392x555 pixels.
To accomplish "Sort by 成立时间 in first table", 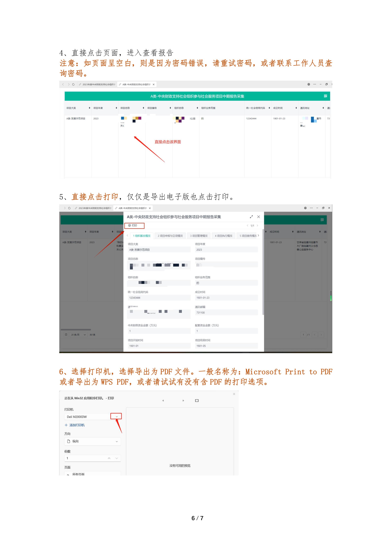I will coord(296,108).
